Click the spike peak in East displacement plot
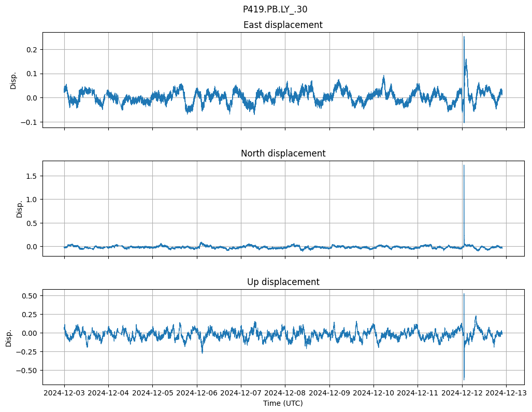 click(464, 37)
